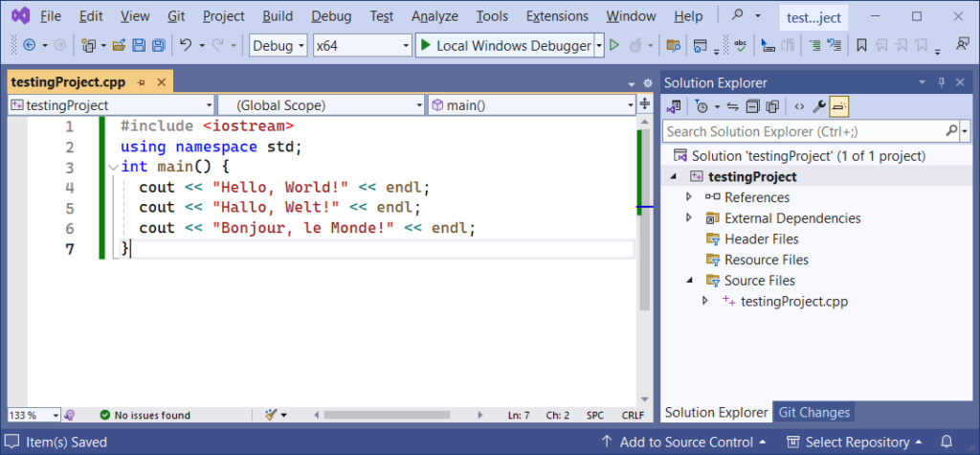Click Show All Files in Solution Explorer
This screenshot has height=455, width=980.
(x=773, y=106)
